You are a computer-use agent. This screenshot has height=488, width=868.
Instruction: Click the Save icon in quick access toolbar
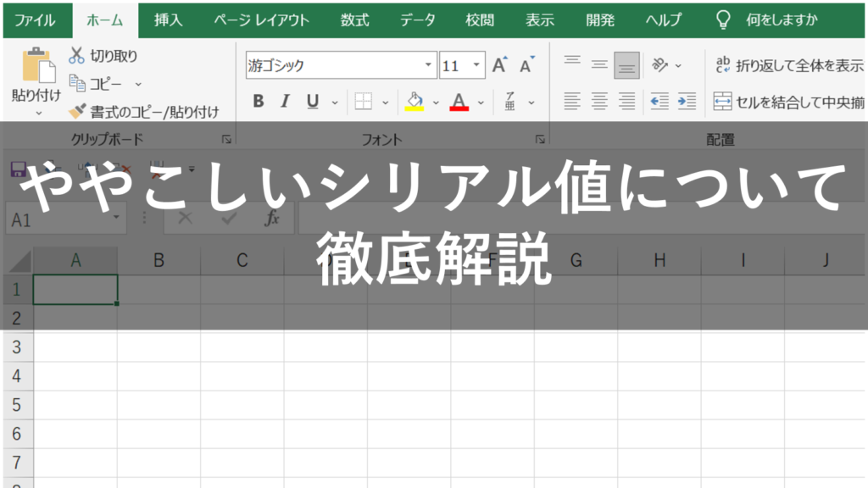click(19, 169)
